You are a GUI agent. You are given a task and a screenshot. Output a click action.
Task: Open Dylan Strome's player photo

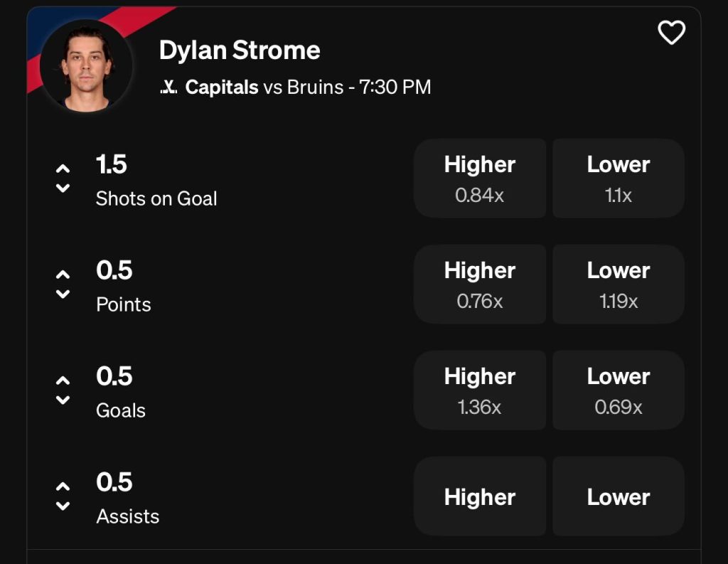pyautogui.click(x=86, y=65)
